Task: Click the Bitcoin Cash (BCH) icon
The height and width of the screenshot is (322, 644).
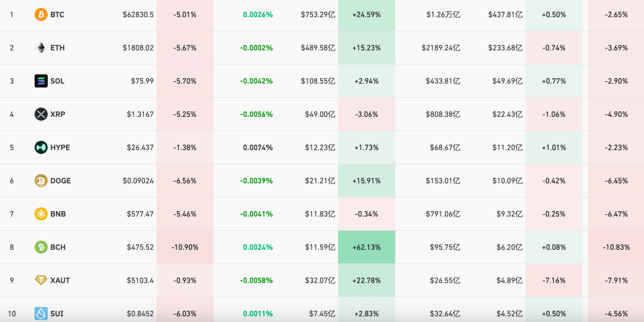Action: coord(41,247)
